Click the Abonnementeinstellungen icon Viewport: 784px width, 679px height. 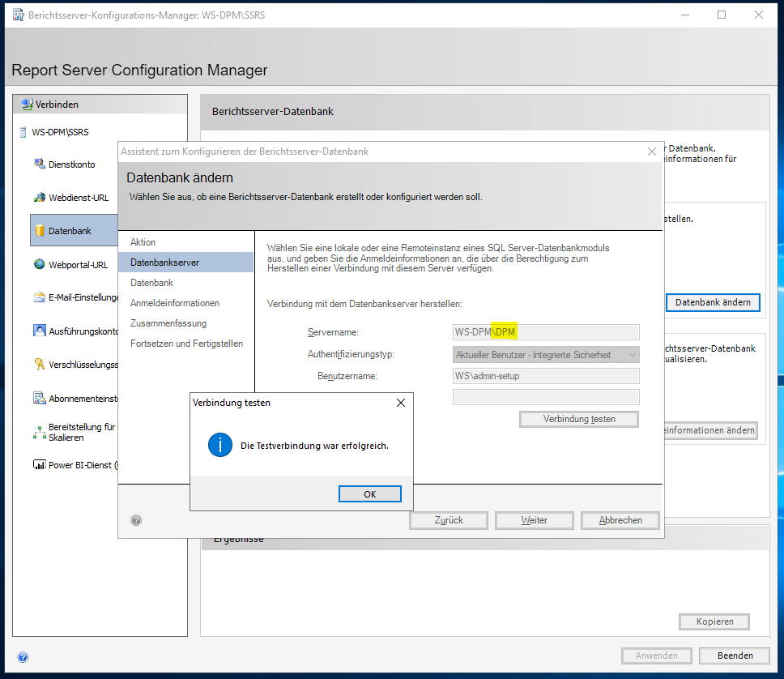point(40,398)
